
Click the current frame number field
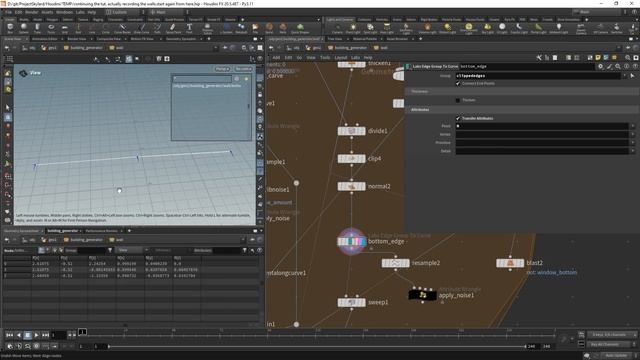[x=58, y=335]
